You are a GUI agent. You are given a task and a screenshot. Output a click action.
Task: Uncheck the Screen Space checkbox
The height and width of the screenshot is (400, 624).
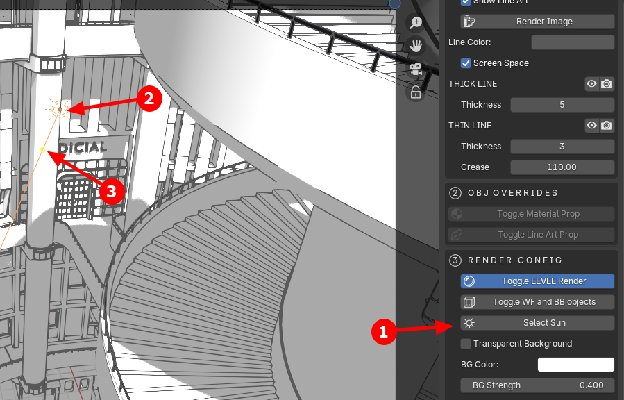click(x=466, y=63)
